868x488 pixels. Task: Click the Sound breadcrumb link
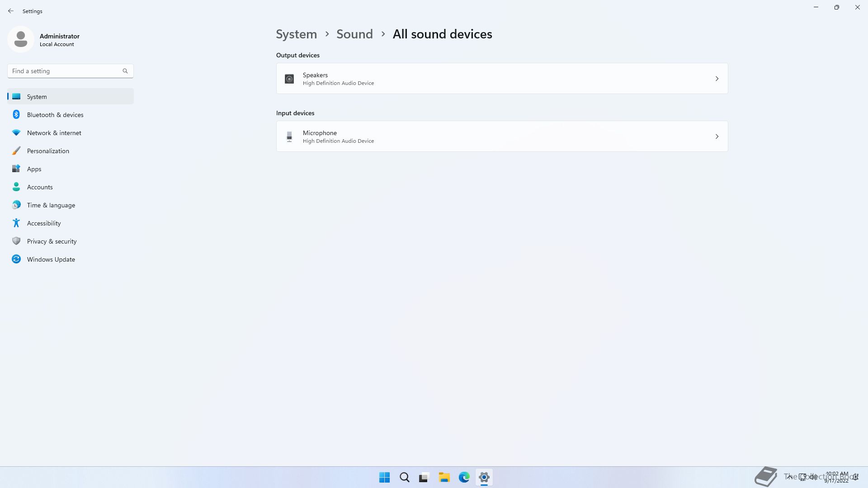(x=354, y=34)
